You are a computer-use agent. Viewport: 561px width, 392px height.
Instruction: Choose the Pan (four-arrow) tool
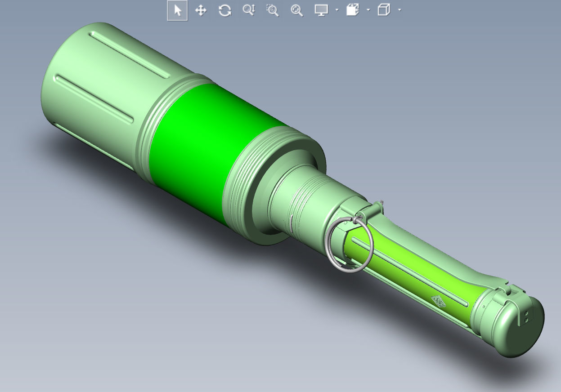[x=201, y=10]
